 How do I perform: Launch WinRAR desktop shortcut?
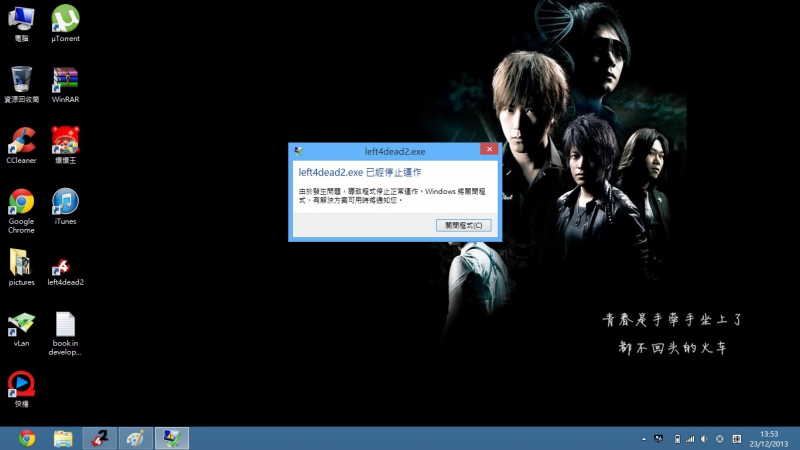pos(65,85)
